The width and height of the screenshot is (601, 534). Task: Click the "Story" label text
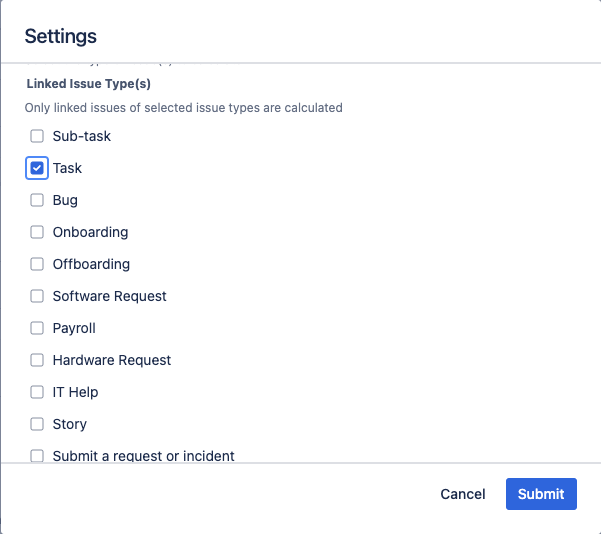(69, 424)
